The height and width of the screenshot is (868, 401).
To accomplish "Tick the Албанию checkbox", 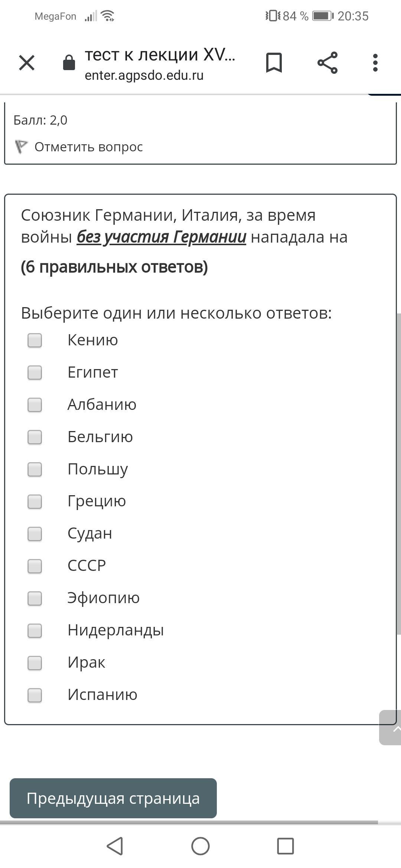I will (x=35, y=405).
